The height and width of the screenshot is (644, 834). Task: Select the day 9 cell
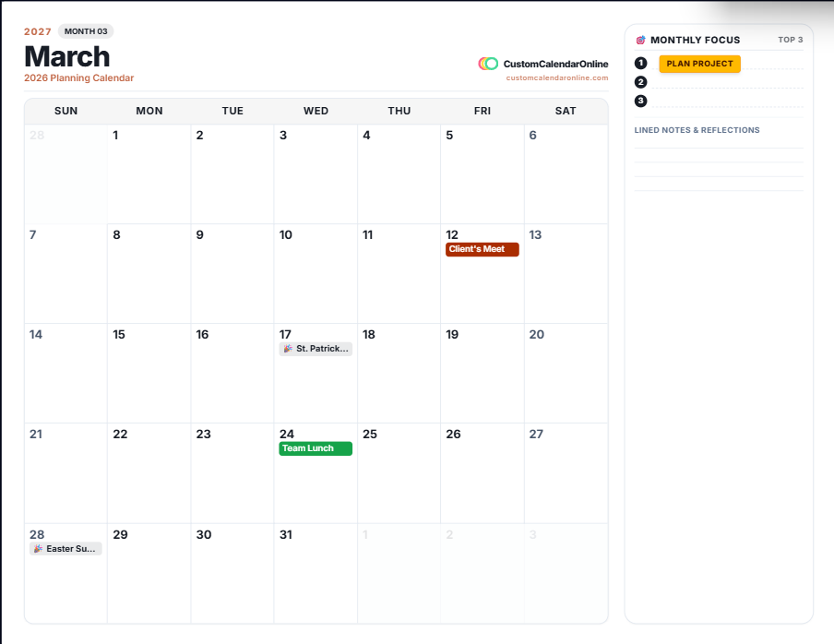click(232, 273)
